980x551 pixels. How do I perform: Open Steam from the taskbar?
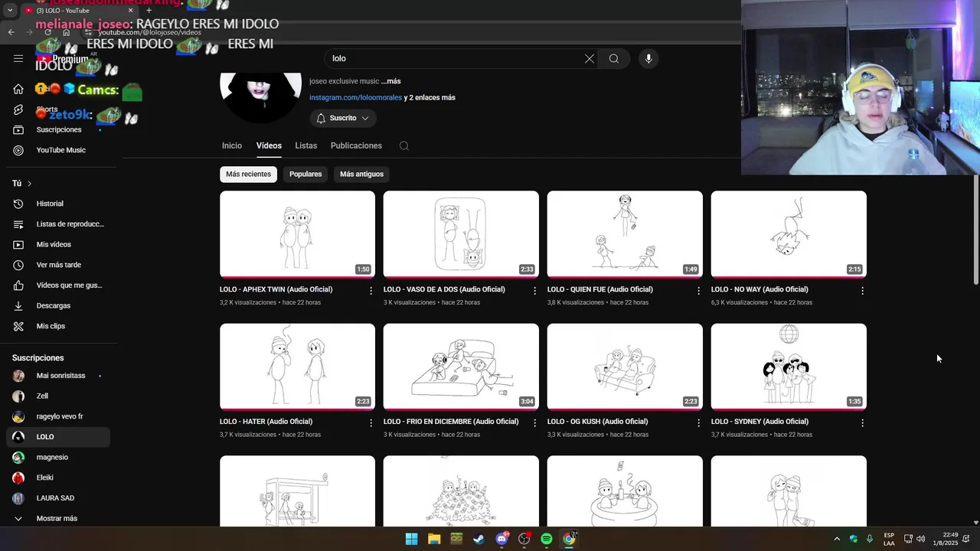(x=479, y=539)
